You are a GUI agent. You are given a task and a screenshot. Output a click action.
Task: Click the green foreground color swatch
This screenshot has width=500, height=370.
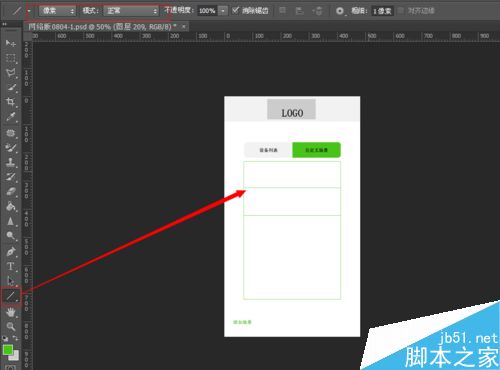pos(8,350)
